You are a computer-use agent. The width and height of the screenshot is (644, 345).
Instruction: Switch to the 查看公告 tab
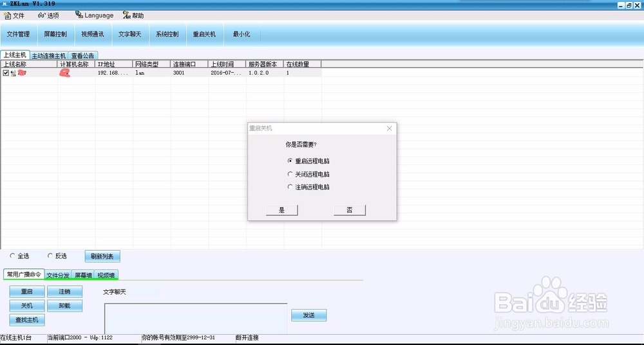click(82, 55)
